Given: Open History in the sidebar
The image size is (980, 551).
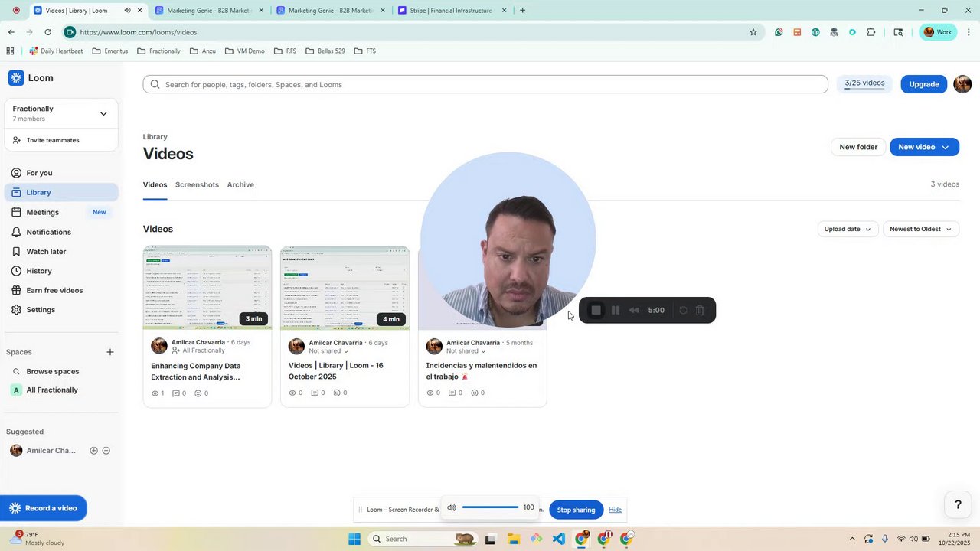Looking at the screenshot, I should 61,271.
